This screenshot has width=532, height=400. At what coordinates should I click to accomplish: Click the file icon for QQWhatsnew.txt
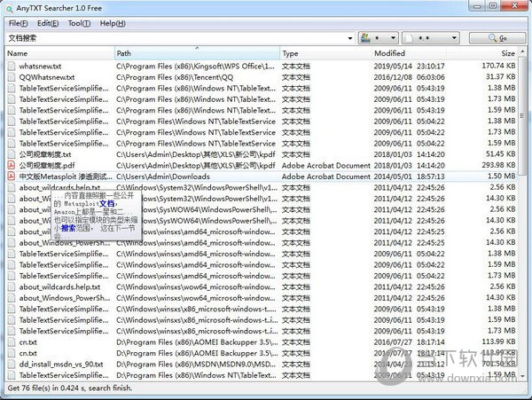tap(12, 77)
